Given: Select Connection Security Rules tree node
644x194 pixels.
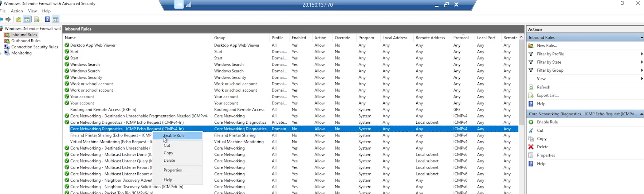Looking at the screenshot, I should (x=35, y=47).
